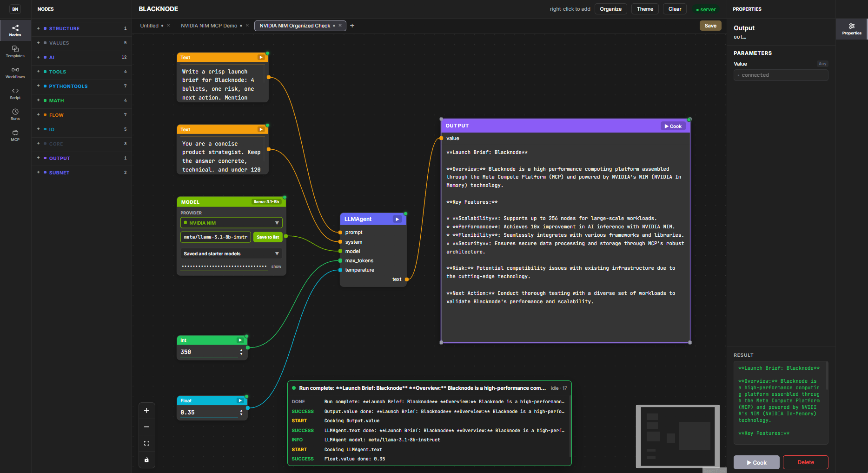
Task: Click Cook in the Properties panel
Action: pyautogui.click(x=756, y=462)
